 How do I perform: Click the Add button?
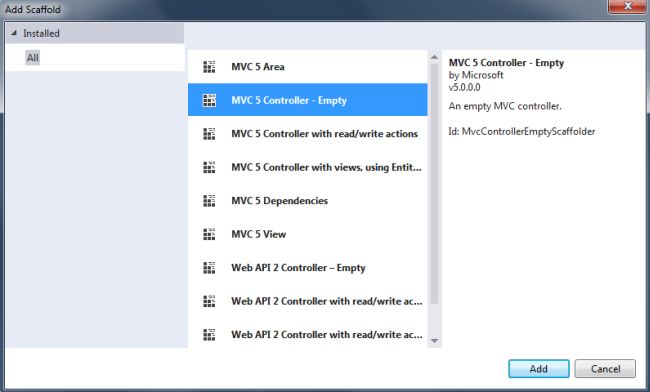click(539, 368)
